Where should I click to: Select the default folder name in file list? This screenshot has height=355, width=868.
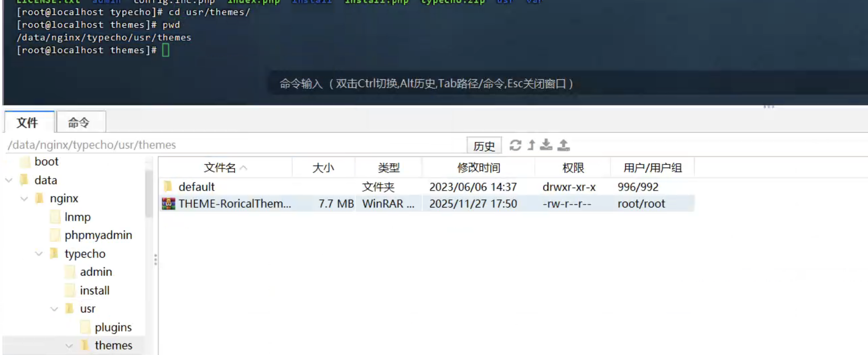click(x=196, y=187)
